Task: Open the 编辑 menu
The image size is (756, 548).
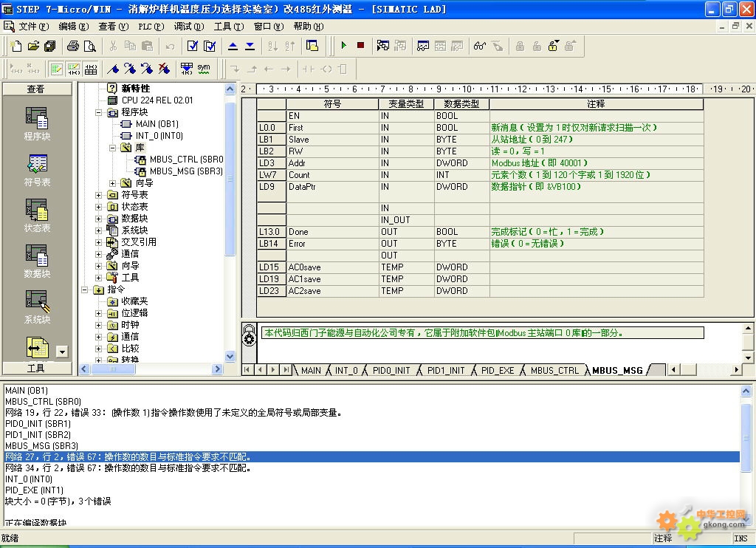Action: tap(74, 26)
